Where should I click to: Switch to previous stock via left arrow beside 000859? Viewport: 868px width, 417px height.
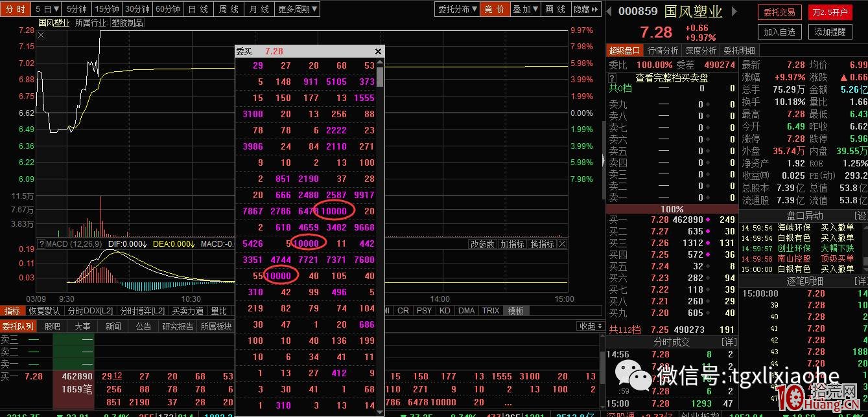click(x=609, y=10)
